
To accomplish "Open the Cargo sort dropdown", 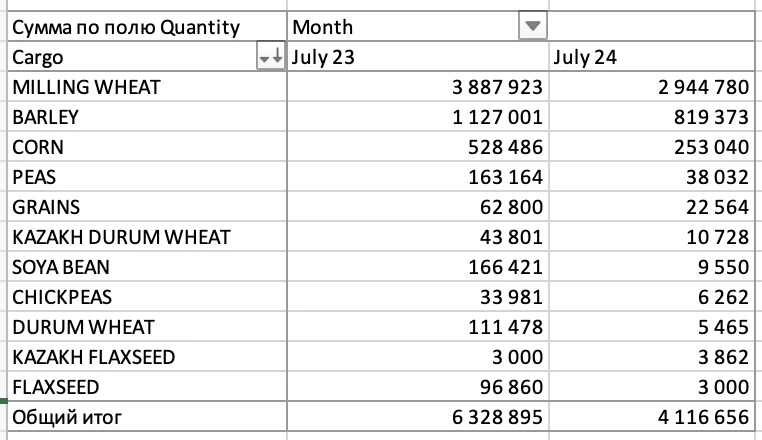I will (271, 58).
